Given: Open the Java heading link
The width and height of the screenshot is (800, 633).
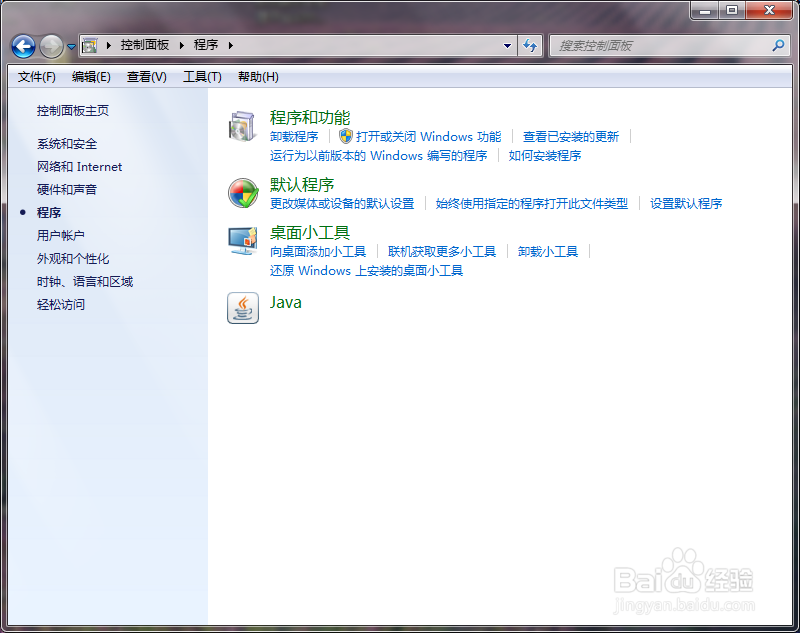Looking at the screenshot, I should point(286,302).
